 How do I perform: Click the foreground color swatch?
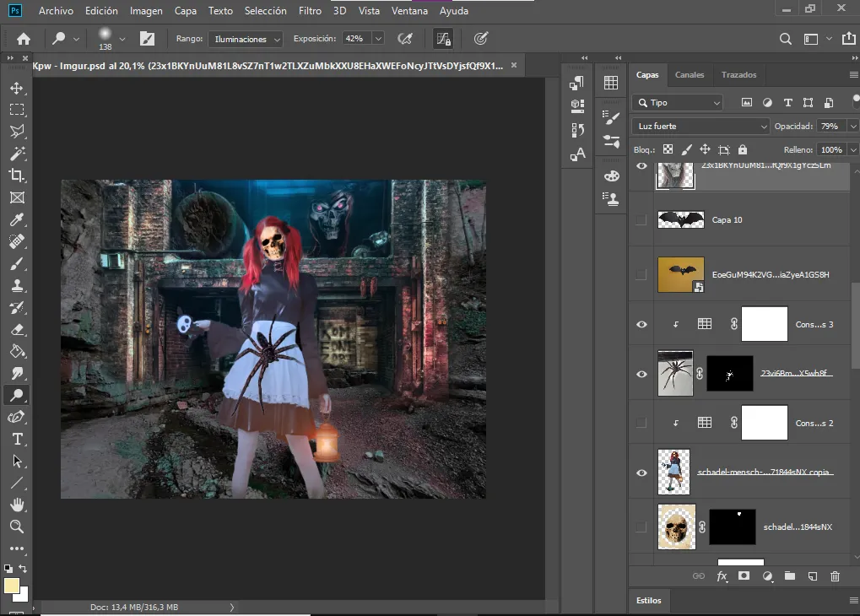[x=11, y=586]
